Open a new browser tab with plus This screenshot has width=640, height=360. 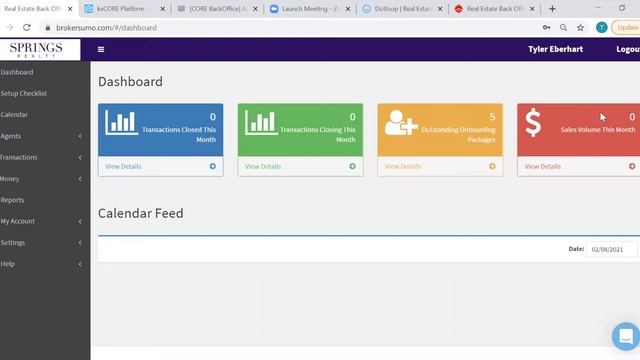point(552,9)
